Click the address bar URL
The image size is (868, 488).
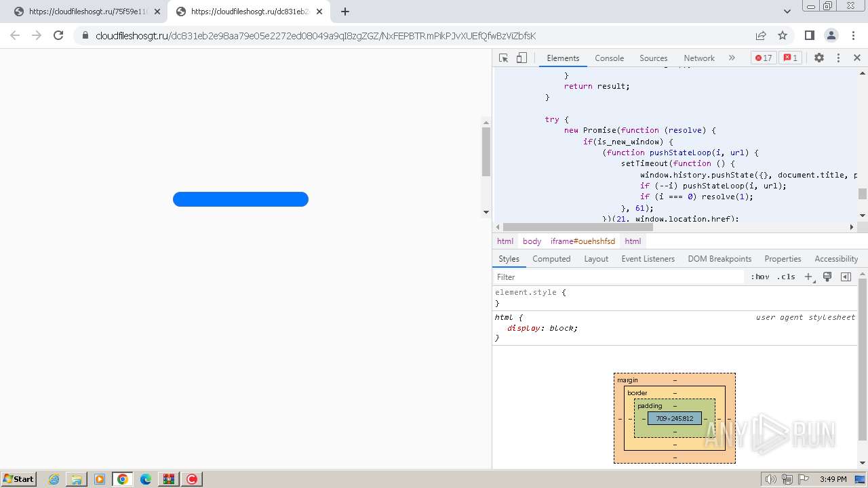click(316, 36)
